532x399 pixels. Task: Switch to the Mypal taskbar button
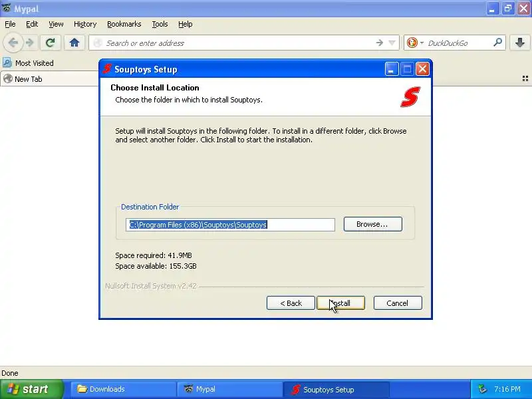pyautogui.click(x=229, y=389)
